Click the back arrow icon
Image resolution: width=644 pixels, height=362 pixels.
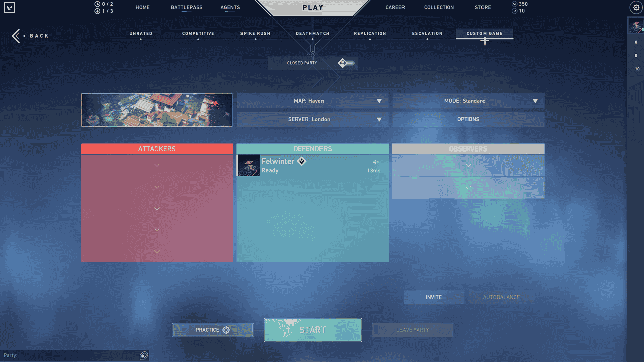pos(16,36)
